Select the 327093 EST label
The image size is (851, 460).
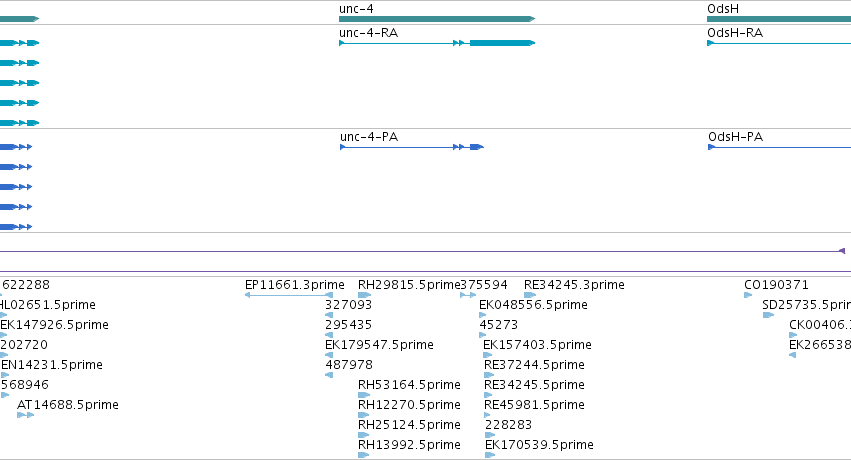point(348,305)
